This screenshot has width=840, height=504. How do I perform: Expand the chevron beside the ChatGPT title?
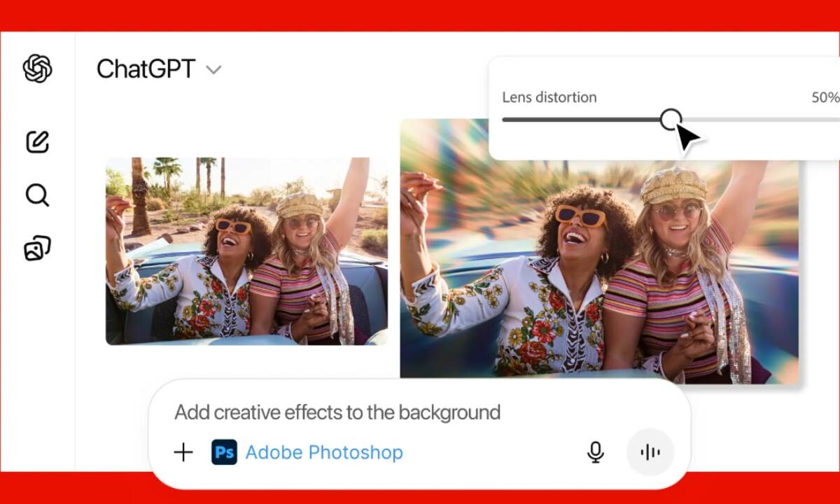(213, 70)
